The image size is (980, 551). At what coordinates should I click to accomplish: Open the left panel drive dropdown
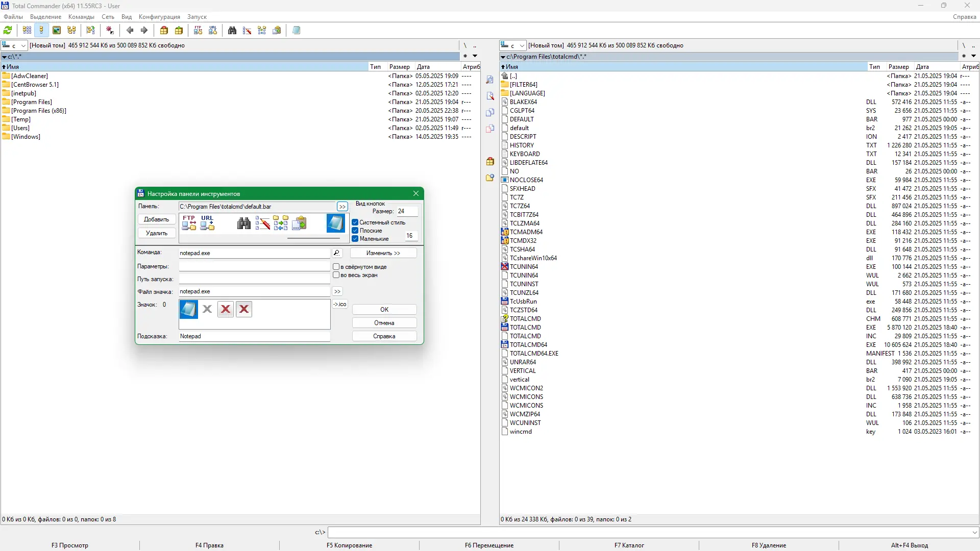click(x=23, y=46)
